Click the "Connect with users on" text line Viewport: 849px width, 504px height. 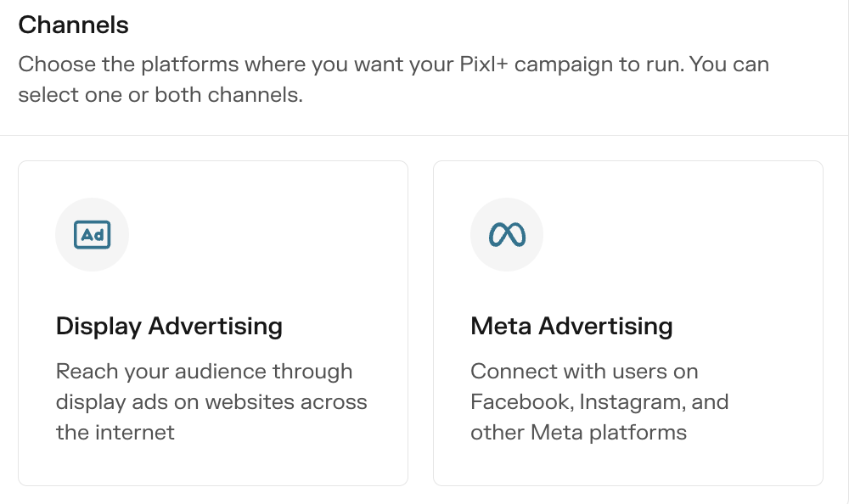(x=584, y=372)
